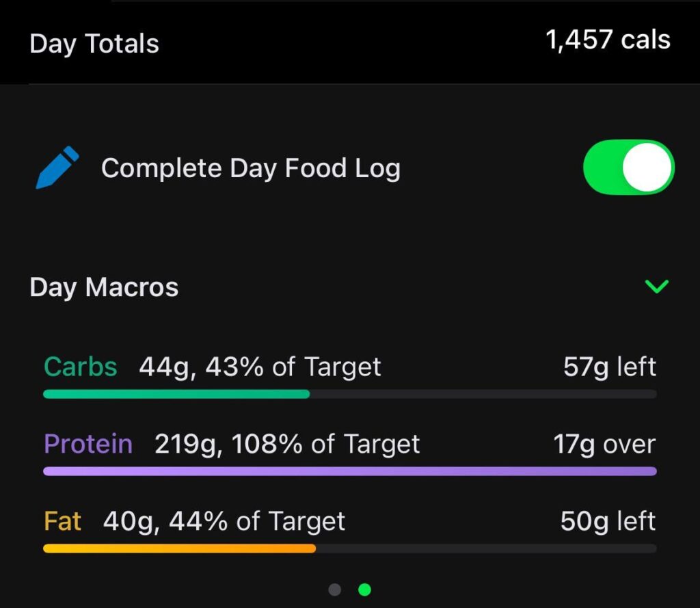
Task: Tap the 57g left carbs remaining text
Action: [x=609, y=367]
